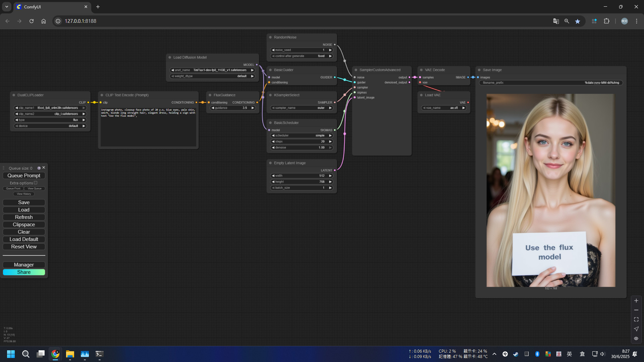Open the Manager button
The height and width of the screenshot is (362, 644).
pos(24,265)
